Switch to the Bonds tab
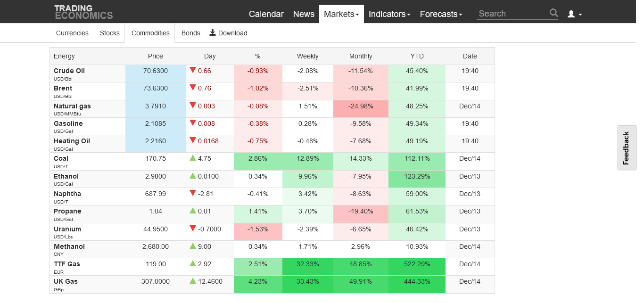Image resolution: width=644 pixels, height=303 pixels. pyautogui.click(x=191, y=33)
